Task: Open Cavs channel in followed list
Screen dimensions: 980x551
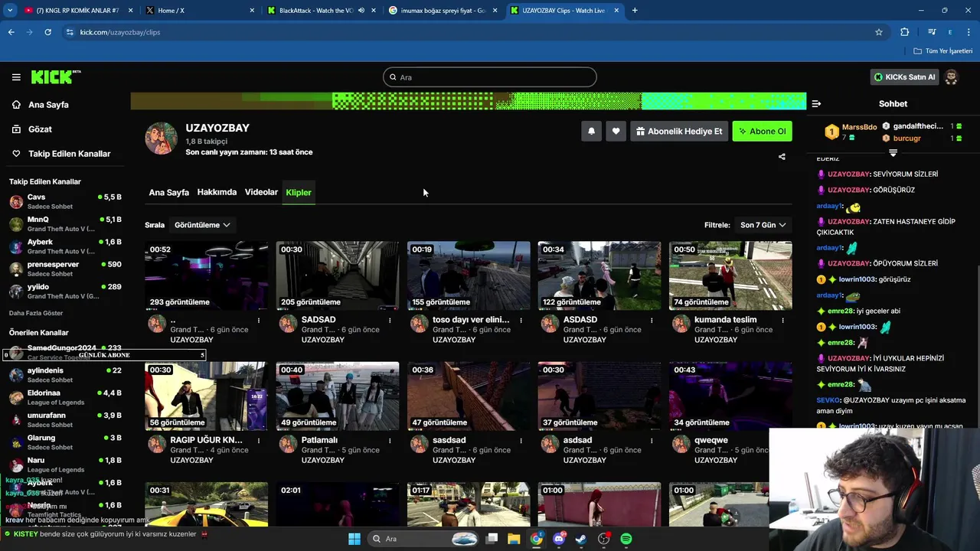Action: (x=65, y=201)
